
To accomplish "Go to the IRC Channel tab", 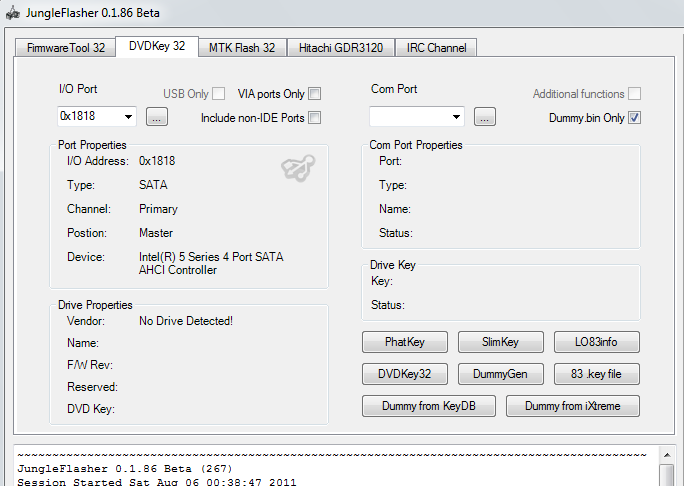I will (436, 47).
